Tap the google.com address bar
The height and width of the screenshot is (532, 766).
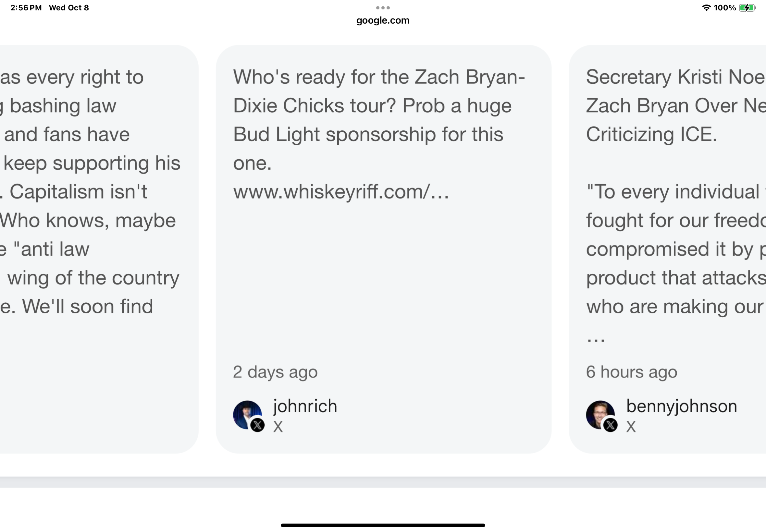pyautogui.click(x=382, y=20)
